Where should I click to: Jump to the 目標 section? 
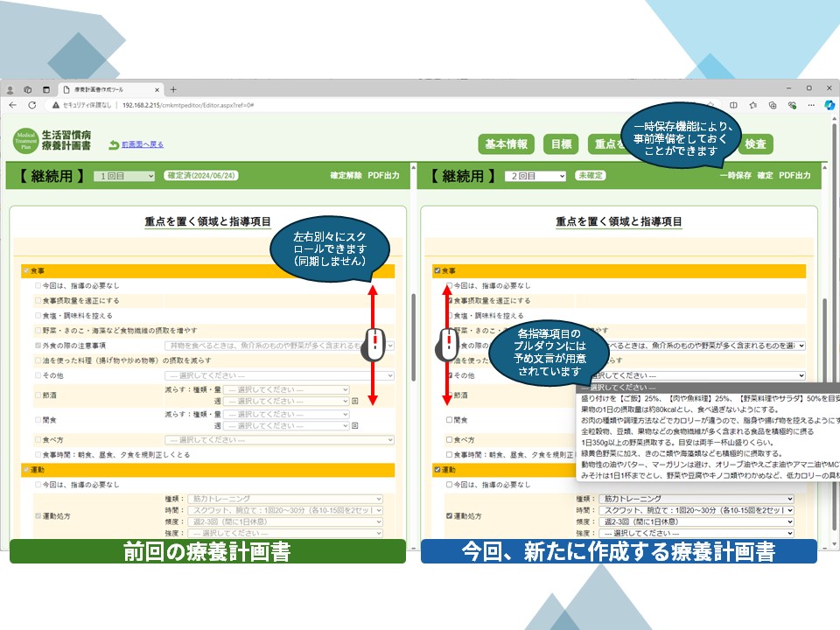click(562, 144)
